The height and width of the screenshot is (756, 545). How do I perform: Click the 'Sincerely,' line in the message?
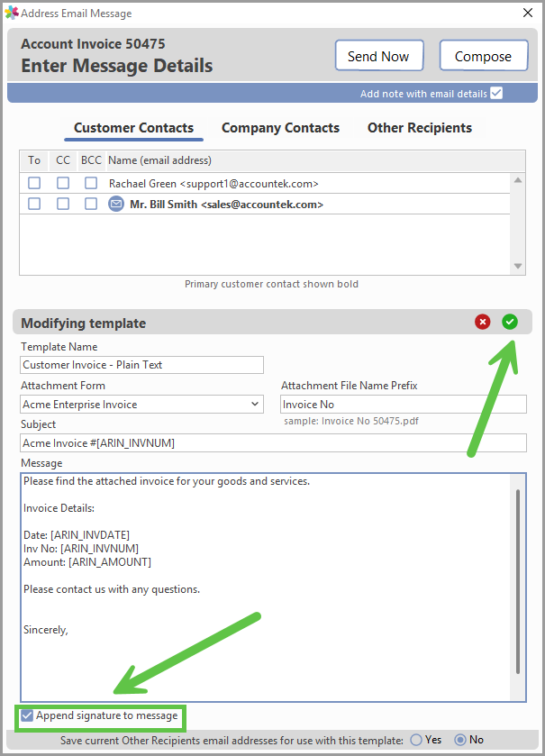(46, 630)
